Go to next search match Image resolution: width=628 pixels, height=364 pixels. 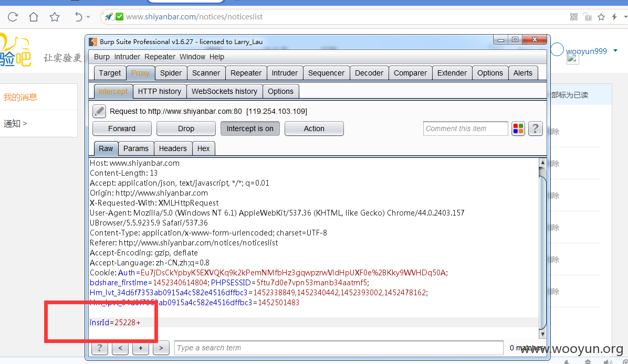(161, 348)
